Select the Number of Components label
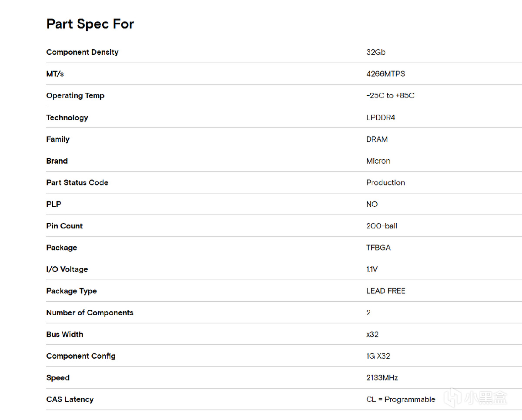 tap(90, 313)
